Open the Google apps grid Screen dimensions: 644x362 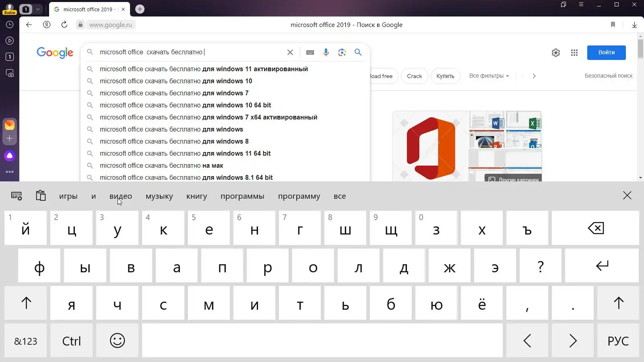(574, 53)
